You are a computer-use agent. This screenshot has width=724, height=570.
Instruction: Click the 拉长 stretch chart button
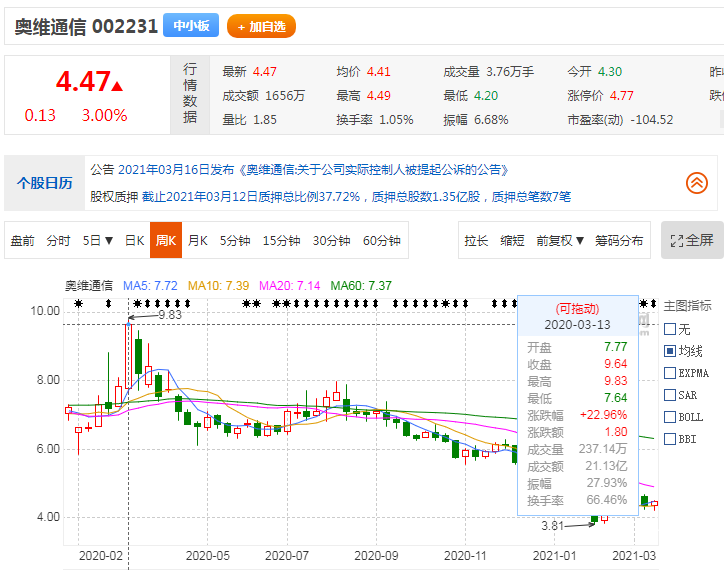[476, 240]
